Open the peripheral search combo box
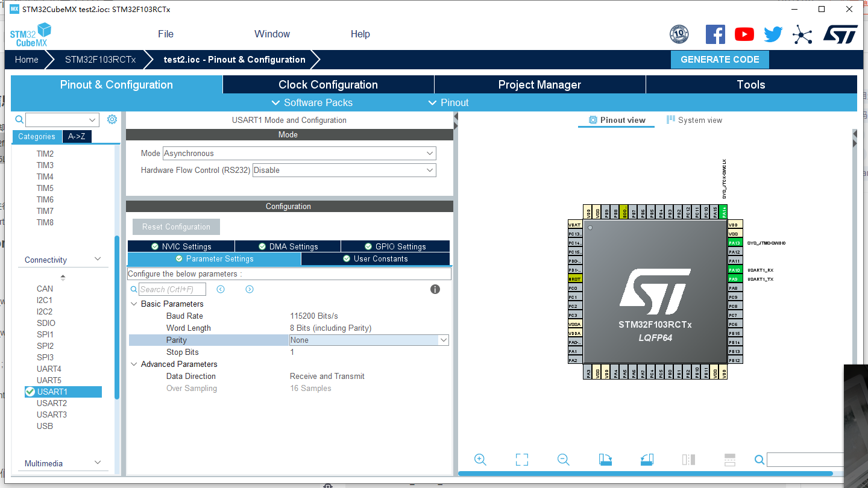 click(62, 120)
